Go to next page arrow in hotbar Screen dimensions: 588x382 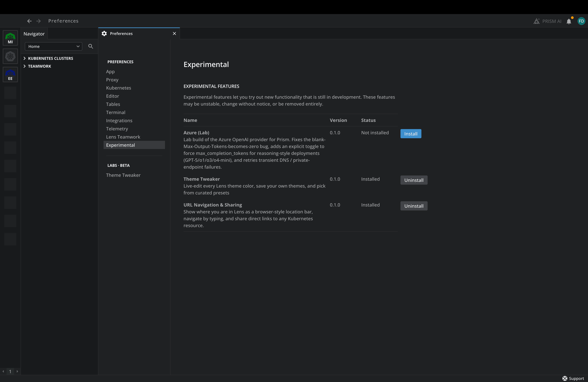(x=17, y=371)
